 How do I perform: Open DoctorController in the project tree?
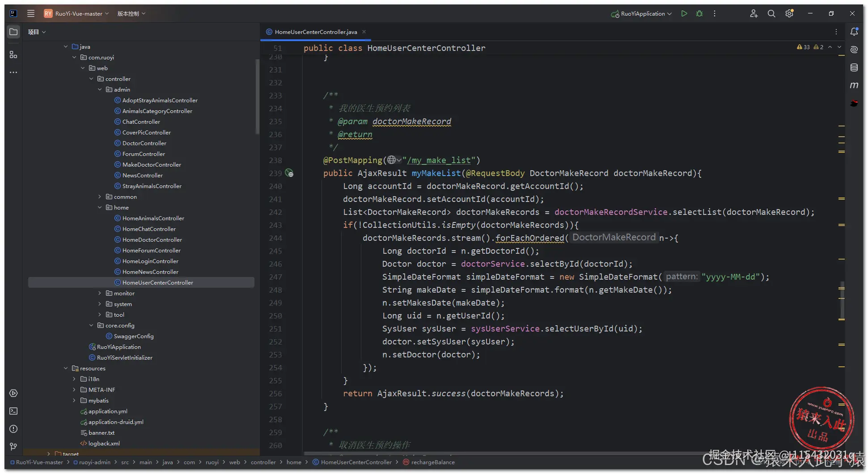[x=144, y=143]
